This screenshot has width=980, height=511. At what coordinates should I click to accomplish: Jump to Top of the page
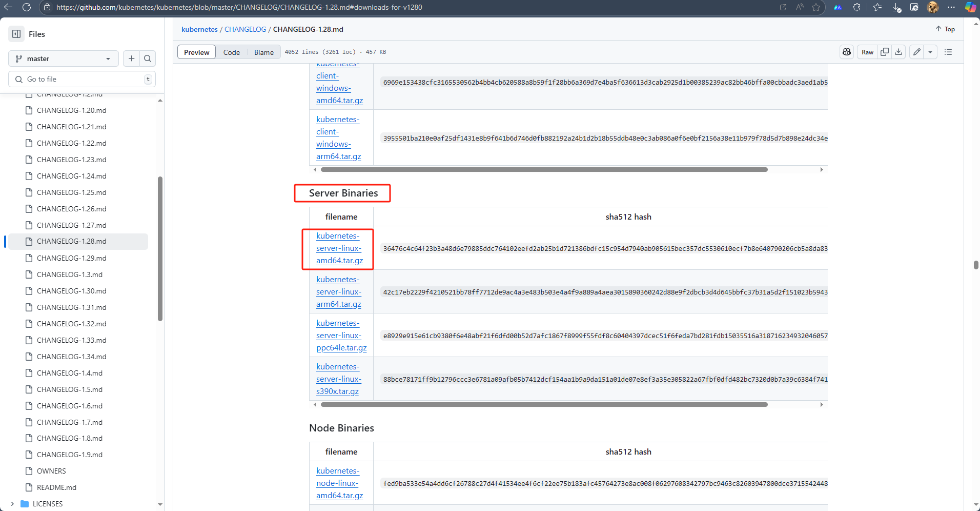point(945,29)
